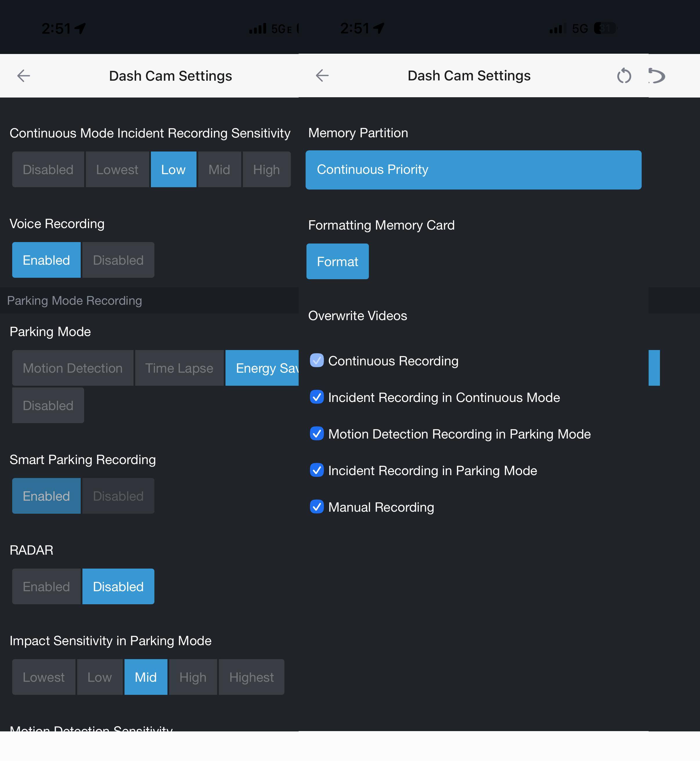Disable Voice Recording

pos(118,260)
